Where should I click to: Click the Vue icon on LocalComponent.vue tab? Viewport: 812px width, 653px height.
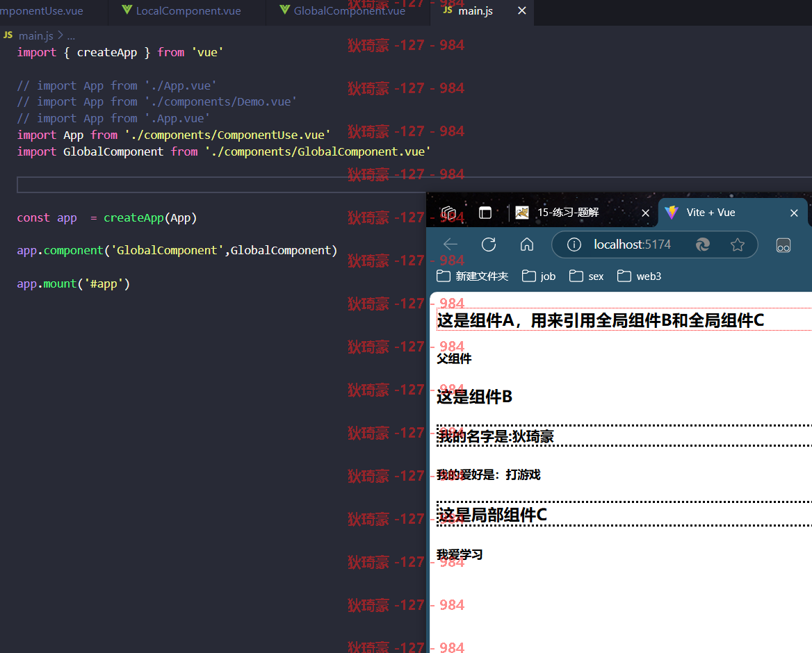(x=127, y=10)
